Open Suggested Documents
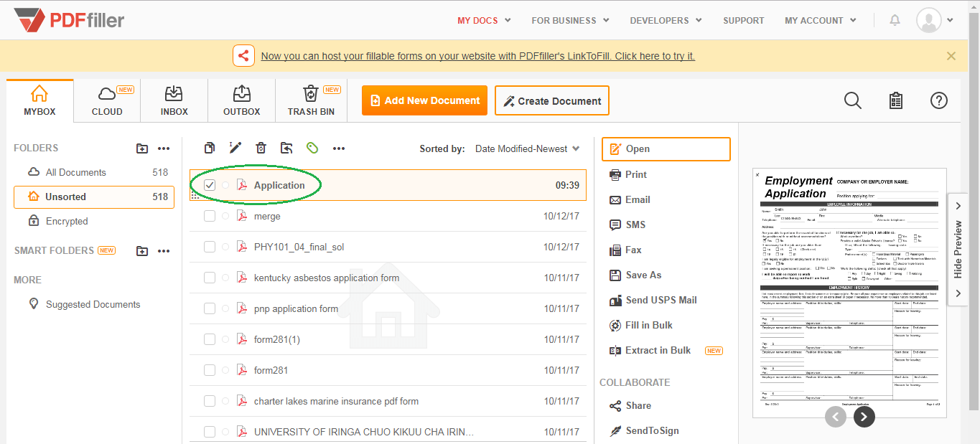Screen dimensions: 980x444 click(84, 304)
